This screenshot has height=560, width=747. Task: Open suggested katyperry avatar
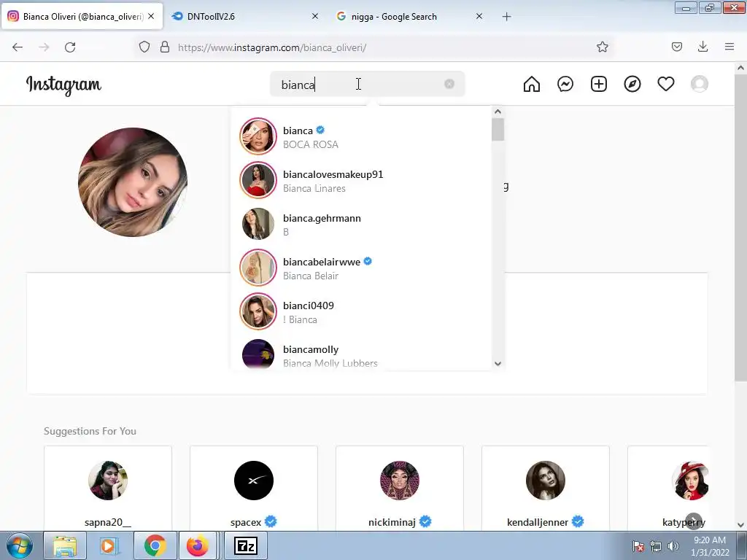click(x=690, y=481)
